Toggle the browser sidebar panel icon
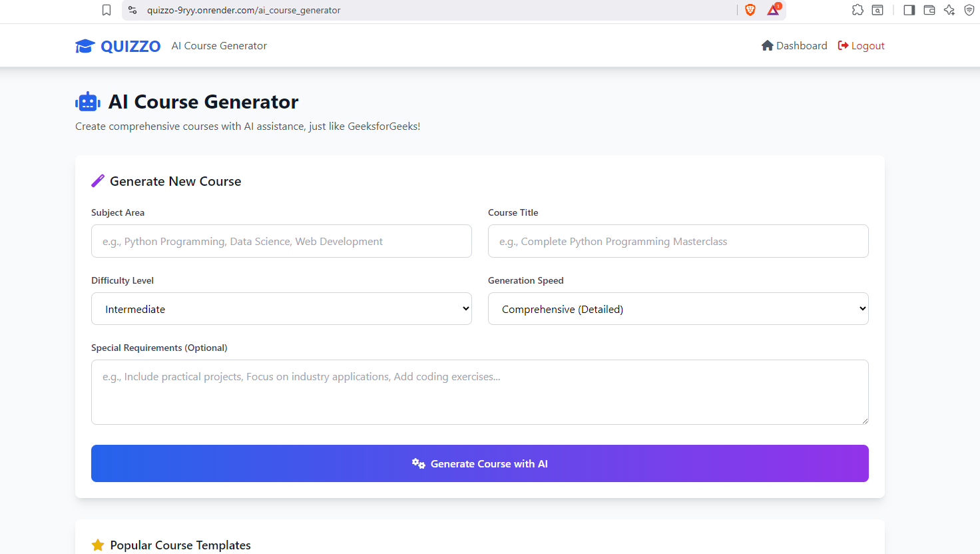 coord(909,10)
